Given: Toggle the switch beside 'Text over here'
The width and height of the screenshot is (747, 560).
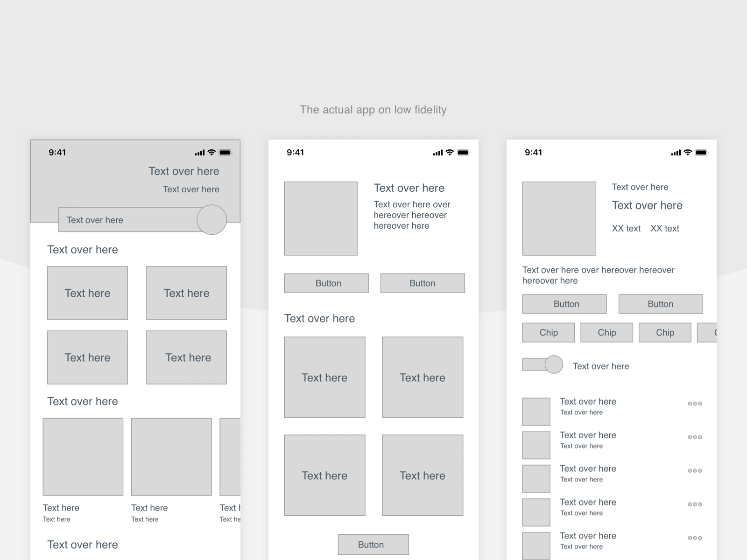Looking at the screenshot, I should coord(543,364).
